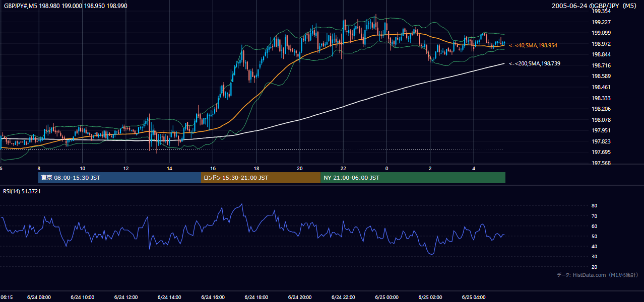The height and width of the screenshot is (302, 644).
Task: Click the 6/25 00:00 time label
Action: point(387,297)
